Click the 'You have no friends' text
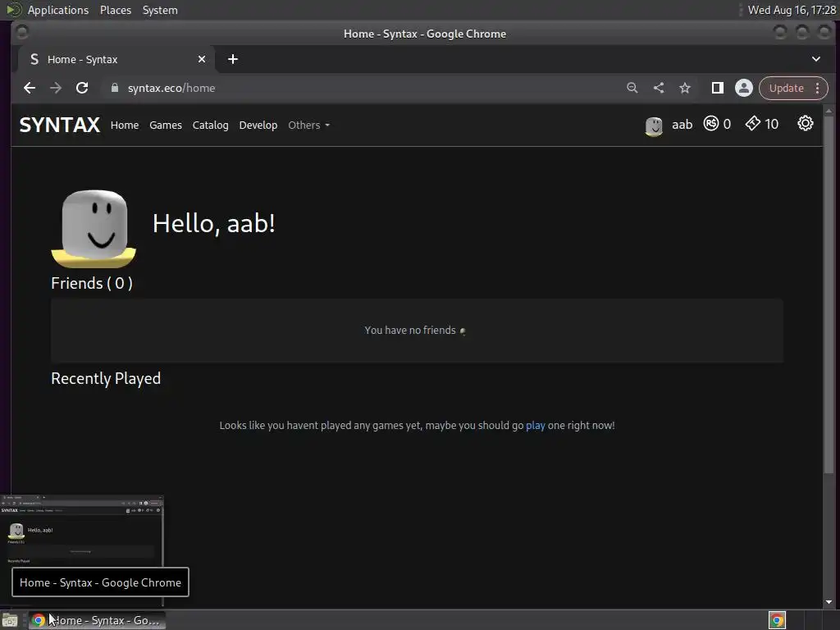Screen dimensions: 840x630 click(x=410, y=330)
